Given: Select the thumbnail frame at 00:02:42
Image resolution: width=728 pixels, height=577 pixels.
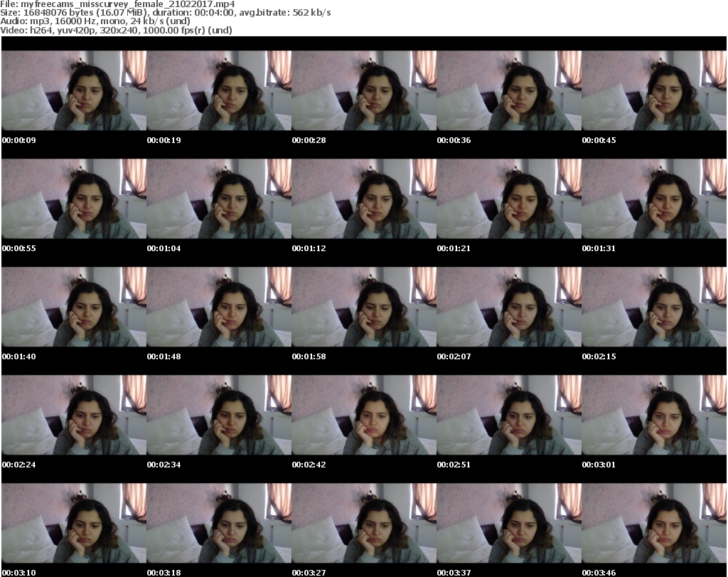Looking at the screenshot, I should coord(364,415).
